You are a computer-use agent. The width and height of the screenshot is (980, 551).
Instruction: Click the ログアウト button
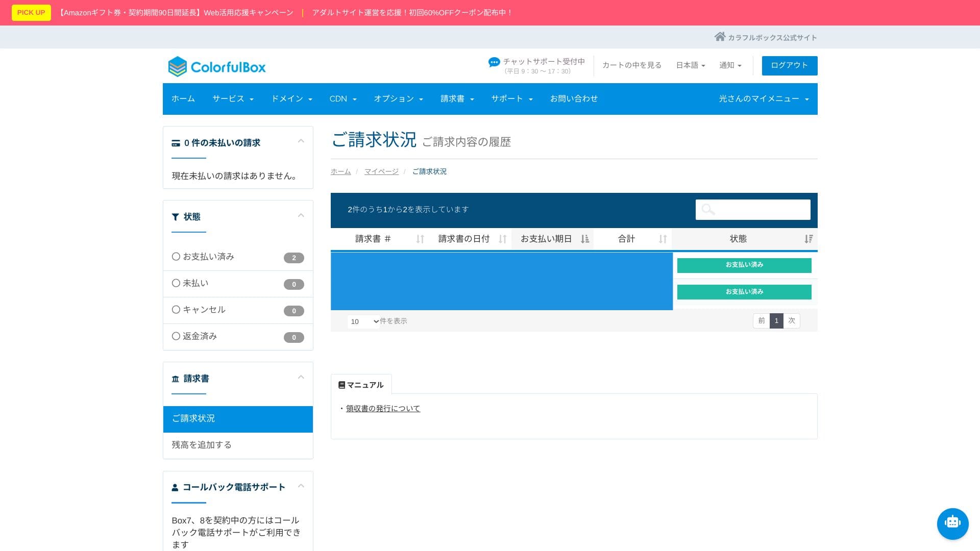(789, 65)
